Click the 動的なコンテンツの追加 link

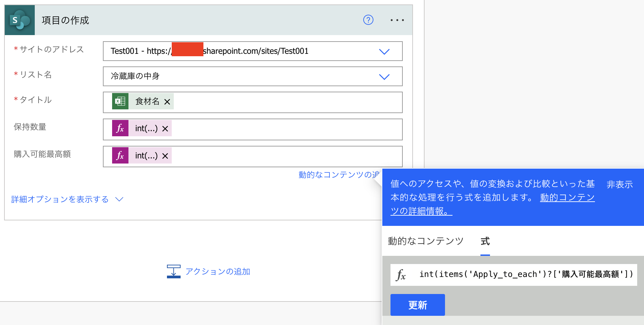[339, 175]
